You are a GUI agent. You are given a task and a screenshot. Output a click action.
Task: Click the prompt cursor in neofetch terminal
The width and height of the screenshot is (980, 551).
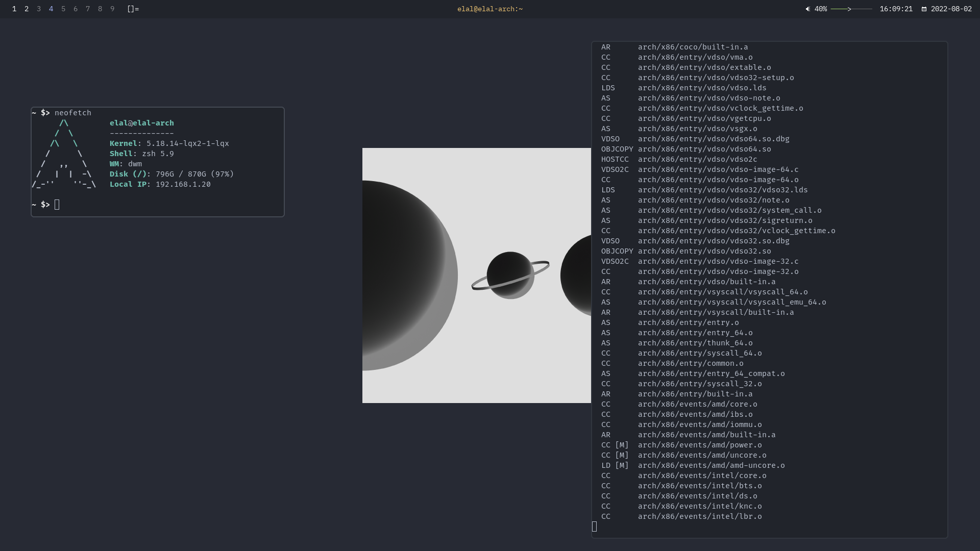(x=57, y=205)
